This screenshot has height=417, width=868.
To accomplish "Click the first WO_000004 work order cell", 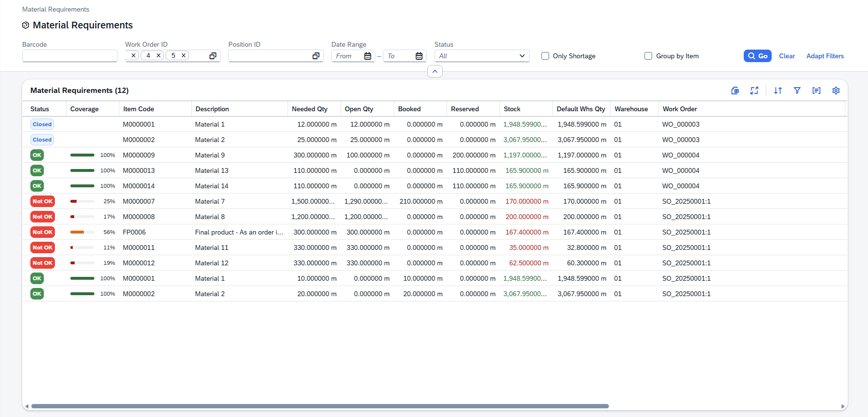I will click(681, 155).
